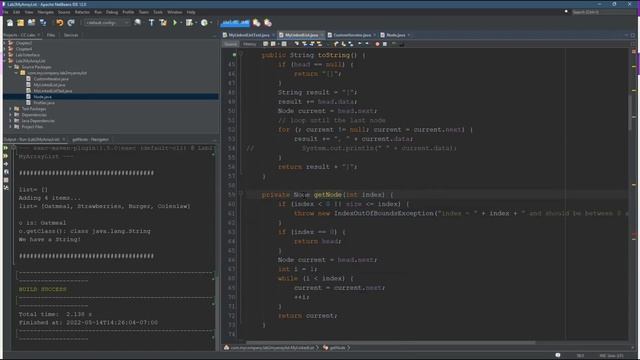
Task: Click the blue memory usage bar
Action: point(236,23)
